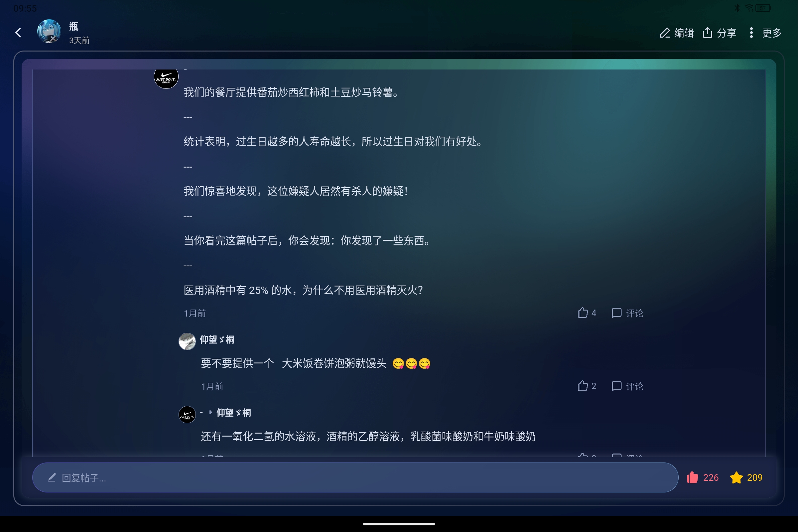798x532 pixels.
Task: Tap the large Nike avatar at top
Action: (x=166, y=79)
